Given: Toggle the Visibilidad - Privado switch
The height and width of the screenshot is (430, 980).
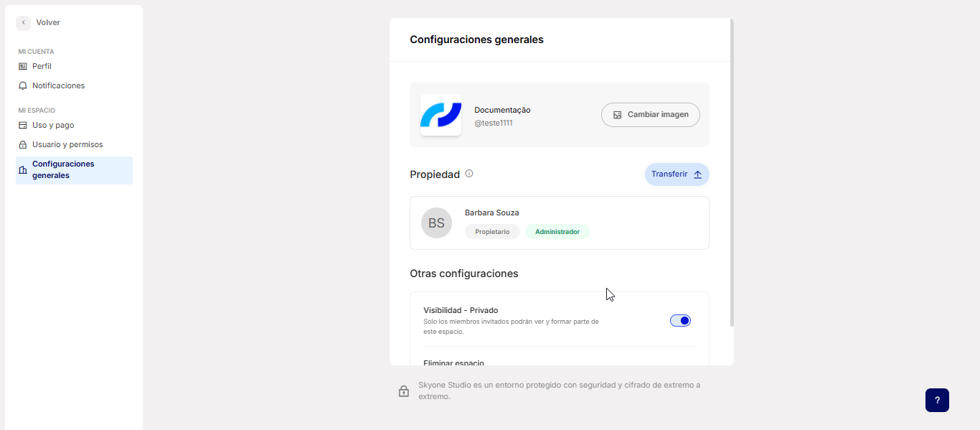Looking at the screenshot, I should 680,321.
